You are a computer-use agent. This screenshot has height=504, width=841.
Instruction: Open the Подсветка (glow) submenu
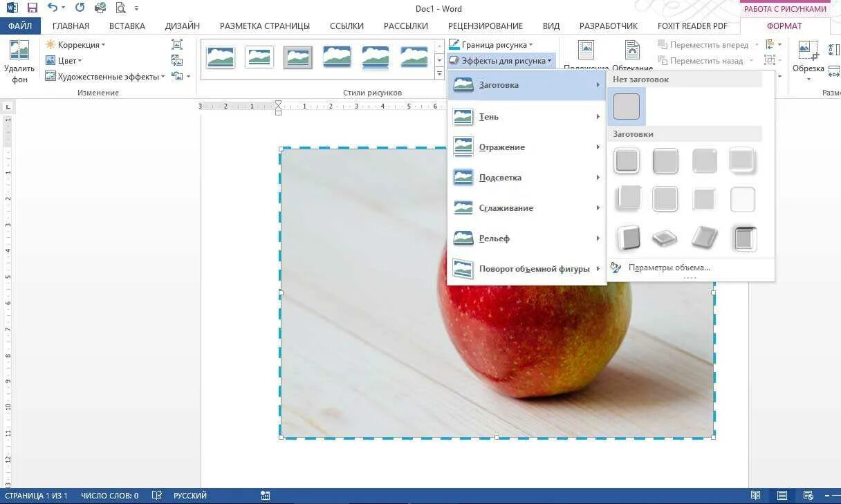[x=527, y=178]
